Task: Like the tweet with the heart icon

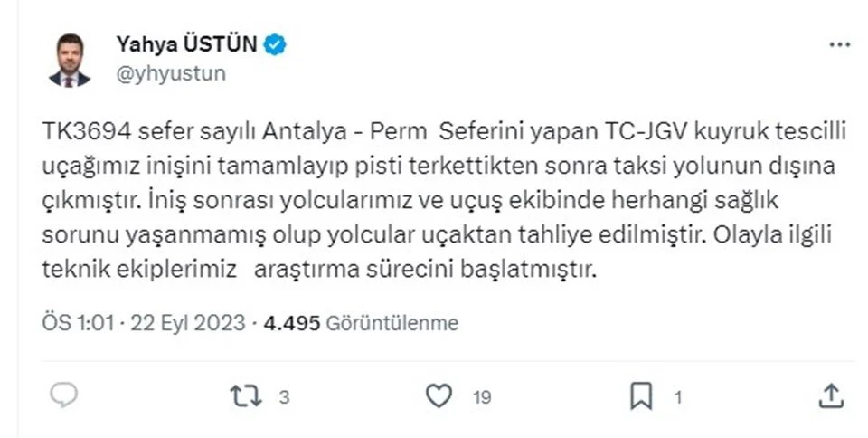Action: click(x=439, y=395)
